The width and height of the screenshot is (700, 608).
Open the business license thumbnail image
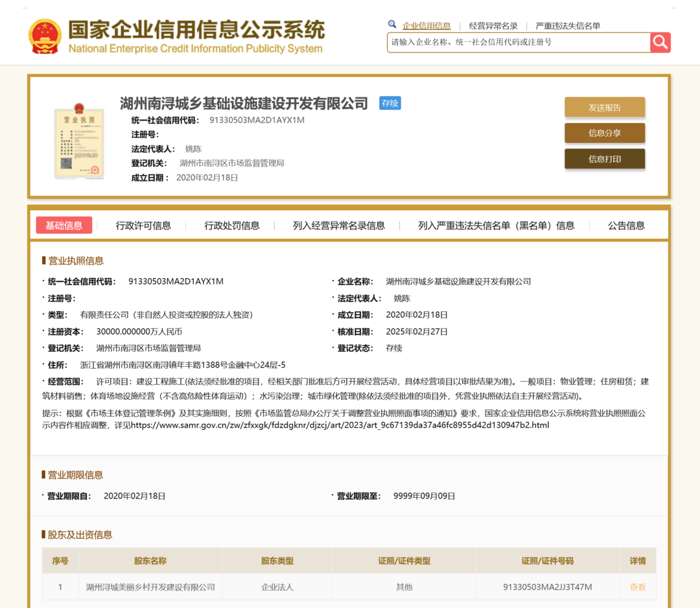(79, 141)
